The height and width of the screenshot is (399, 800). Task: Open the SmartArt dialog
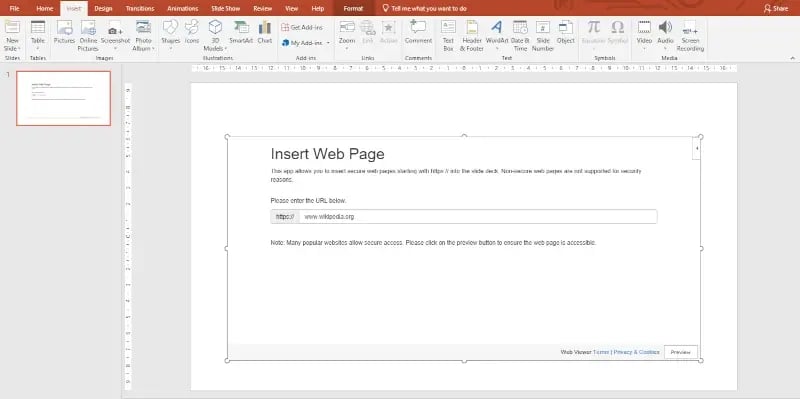241,32
